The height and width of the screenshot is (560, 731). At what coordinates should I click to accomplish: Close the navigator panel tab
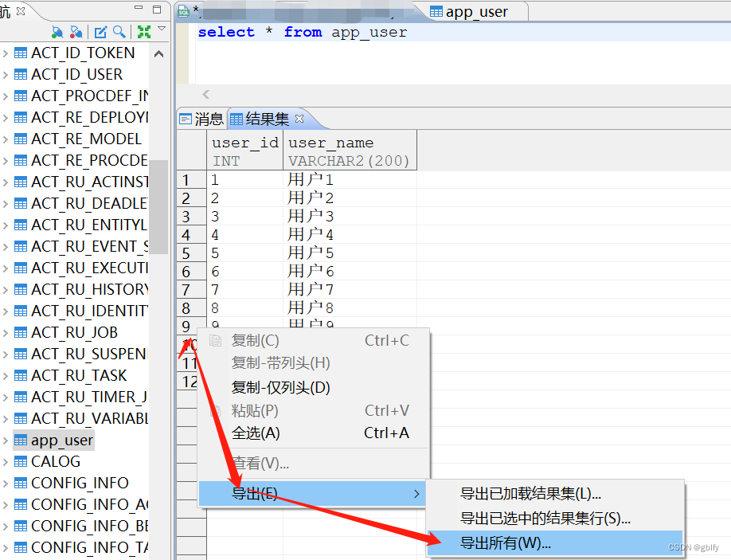pyautogui.click(x=21, y=10)
